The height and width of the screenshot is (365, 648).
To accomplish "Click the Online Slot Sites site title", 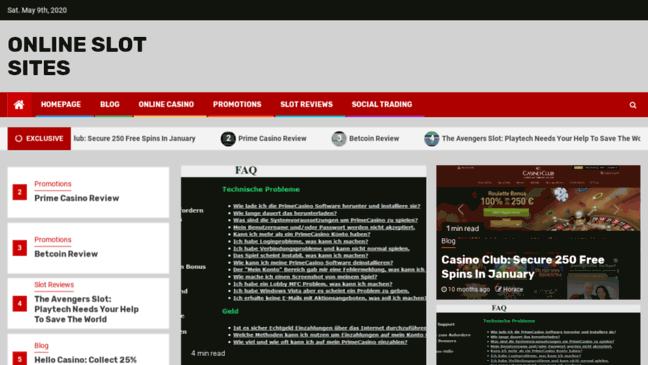I will point(77,56).
